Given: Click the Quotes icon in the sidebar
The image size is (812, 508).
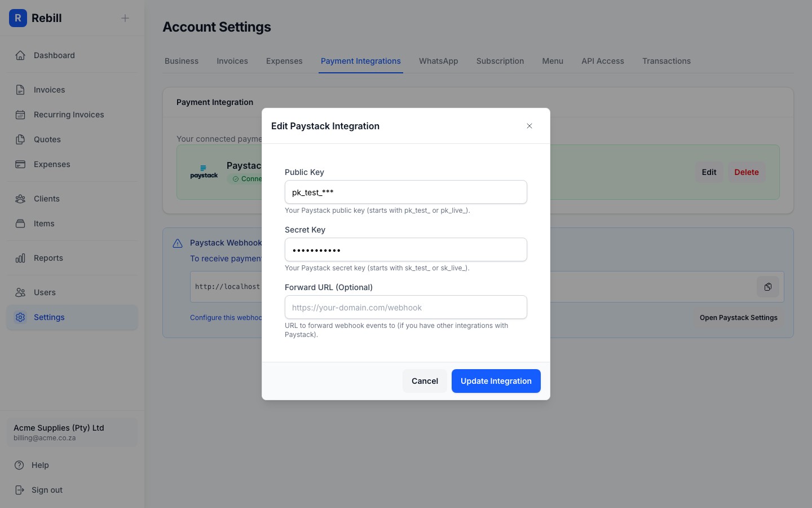Looking at the screenshot, I should [20, 139].
